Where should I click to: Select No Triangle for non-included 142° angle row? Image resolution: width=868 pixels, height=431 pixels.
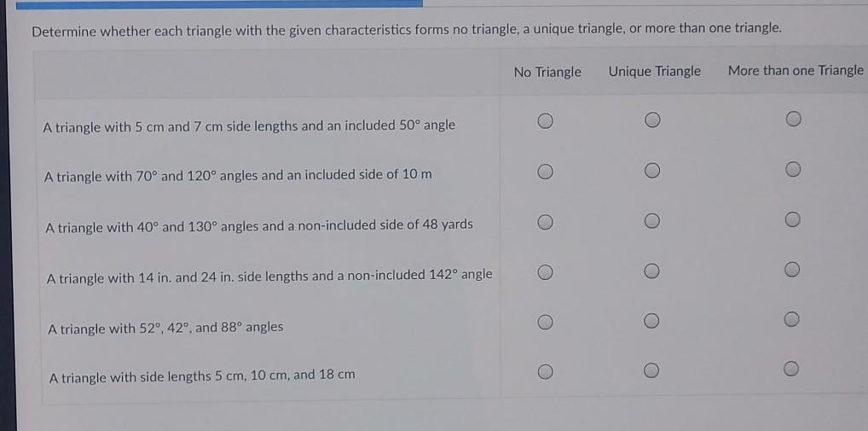(547, 272)
